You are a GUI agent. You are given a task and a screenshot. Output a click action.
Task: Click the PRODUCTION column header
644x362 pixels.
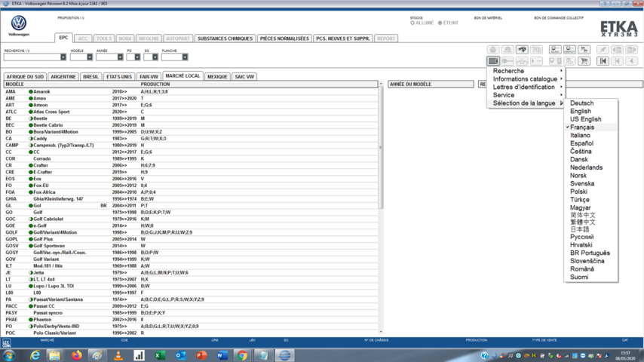coord(155,84)
